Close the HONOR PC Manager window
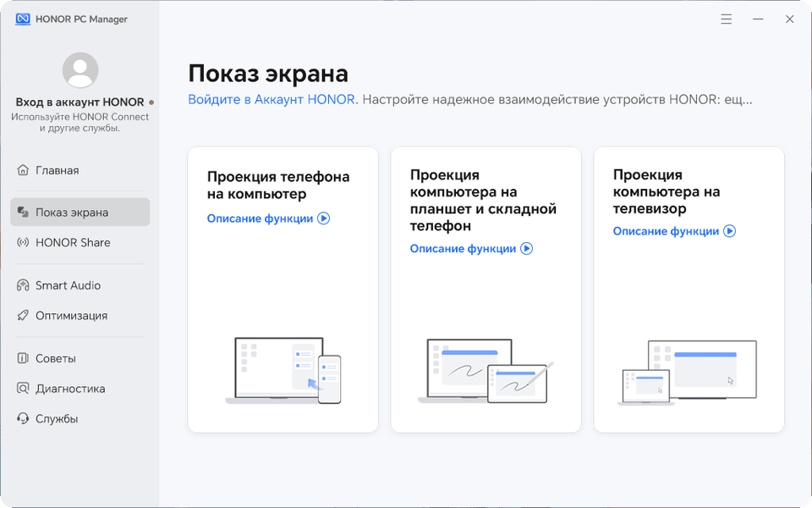Viewport: 812px width, 508px height. pyautogui.click(x=790, y=19)
